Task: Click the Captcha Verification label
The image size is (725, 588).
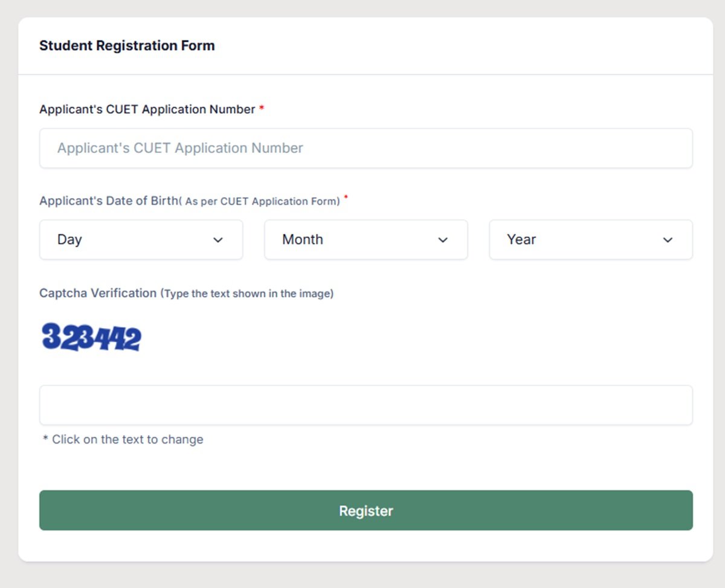Action: pos(98,293)
